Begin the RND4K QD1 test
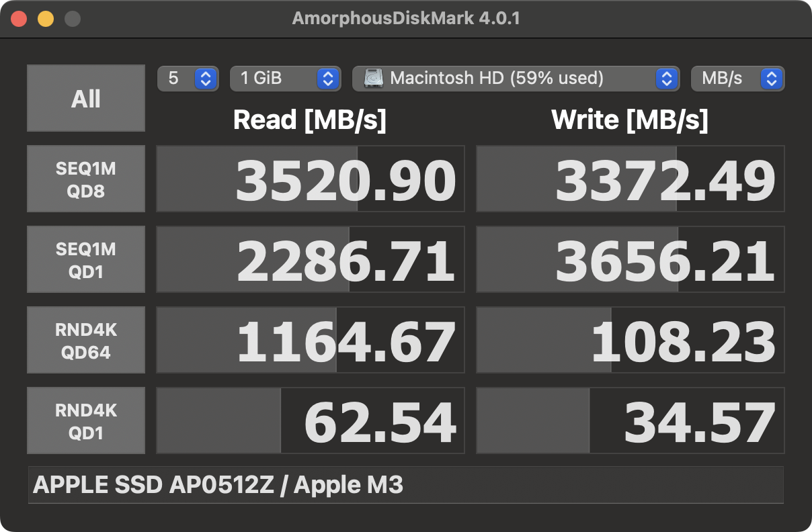Image resolution: width=812 pixels, height=532 pixels. pos(85,420)
